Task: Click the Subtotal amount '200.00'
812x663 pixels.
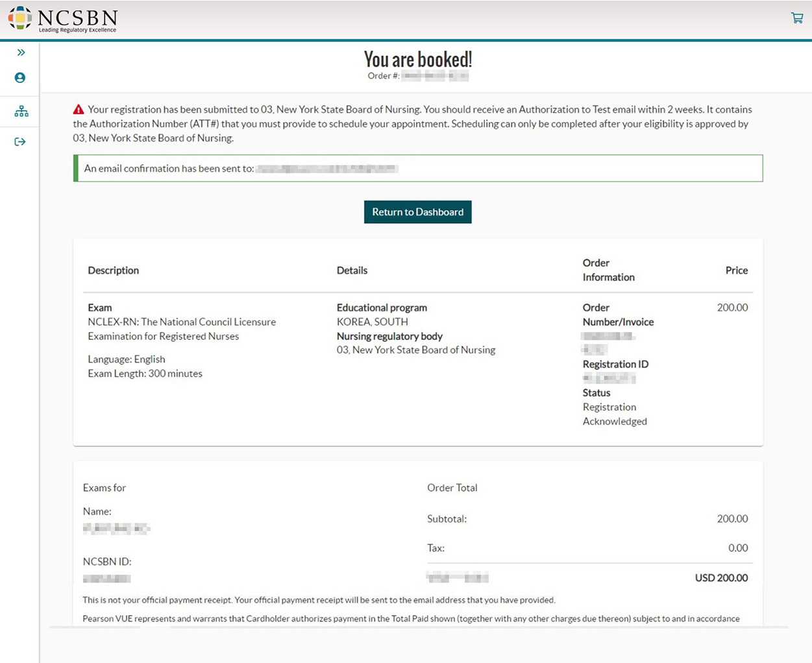Action: 733,519
